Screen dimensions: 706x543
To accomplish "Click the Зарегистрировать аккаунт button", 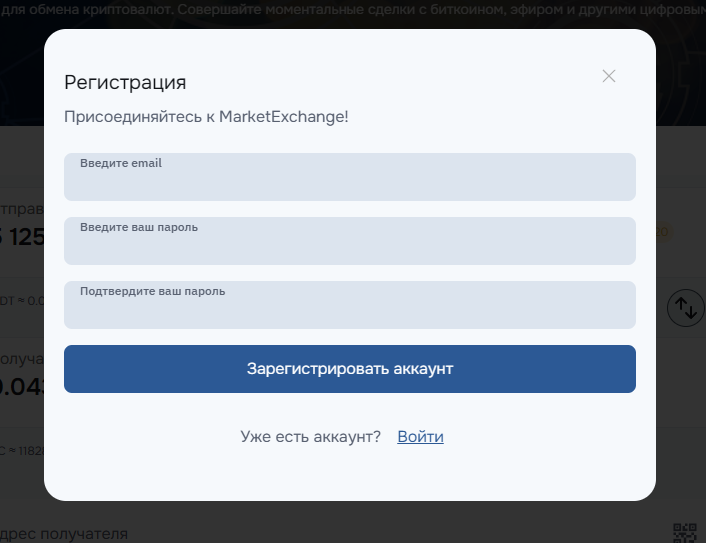I will point(350,369).
